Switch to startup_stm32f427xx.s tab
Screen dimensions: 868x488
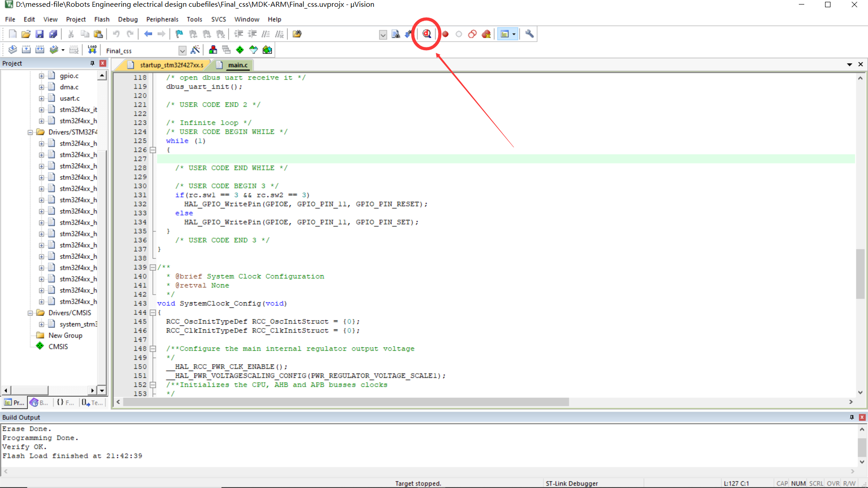click(x=171, y=65)
